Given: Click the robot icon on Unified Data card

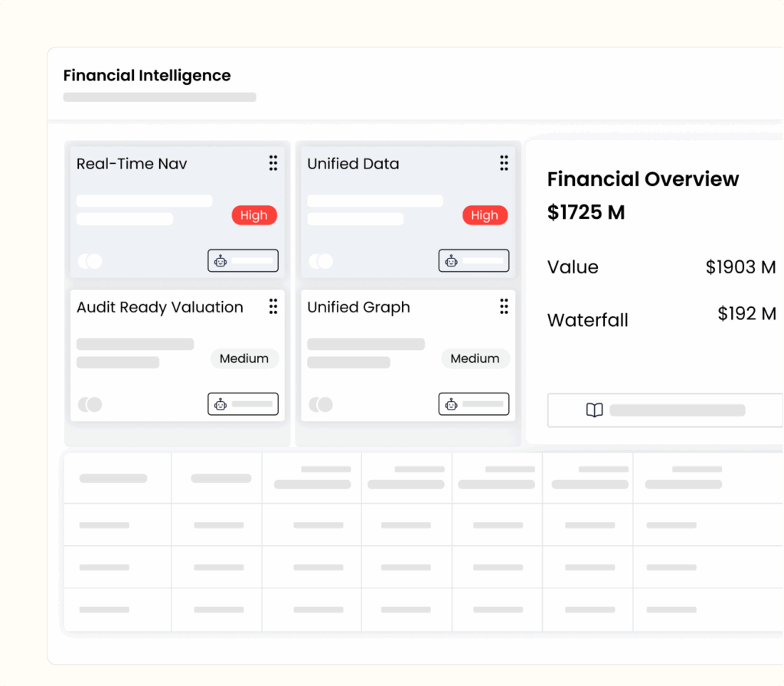Looking at the screenshot, I should 451,261.
